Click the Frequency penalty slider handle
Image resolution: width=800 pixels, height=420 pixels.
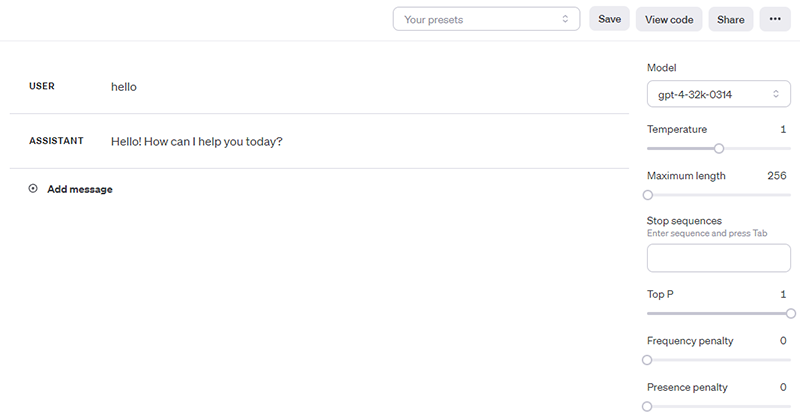(x=648, y=360)
